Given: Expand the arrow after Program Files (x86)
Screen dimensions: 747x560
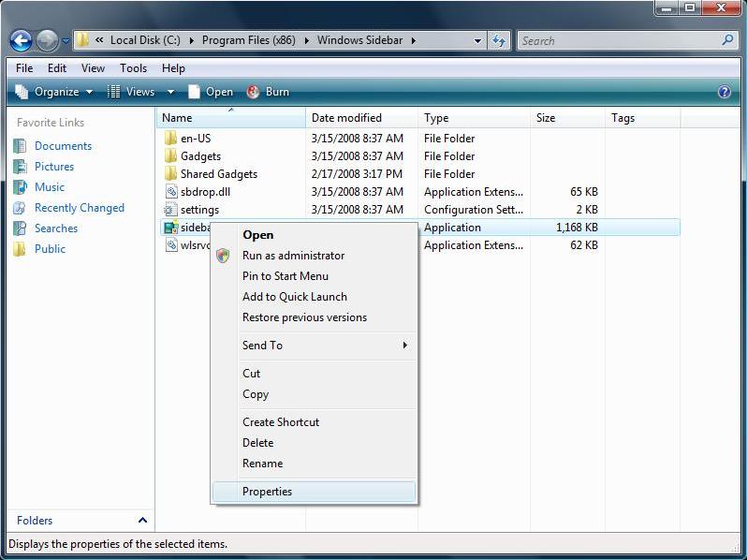Looking at the screenshot, I should 307,40.
